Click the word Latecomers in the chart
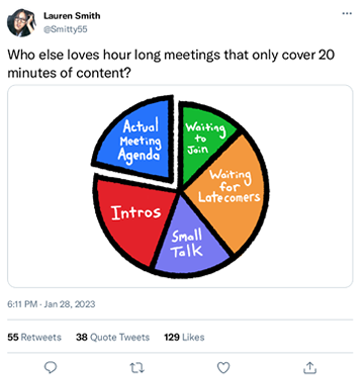The width and height of the screenshot is (360, 389). 229,197
